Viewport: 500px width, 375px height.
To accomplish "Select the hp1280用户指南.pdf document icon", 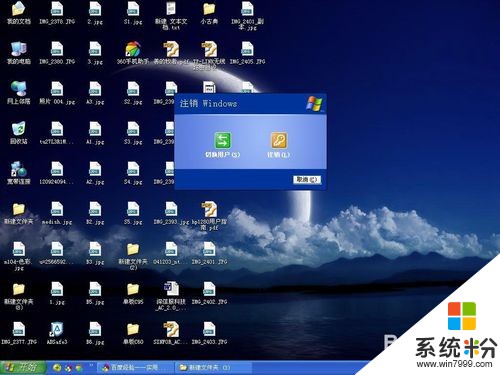I will click(209, 209).
